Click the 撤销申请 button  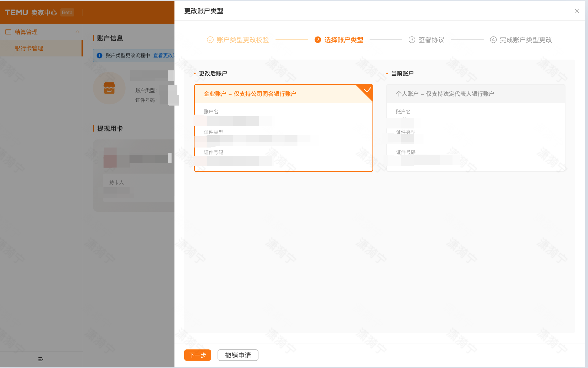coord(238,355)
